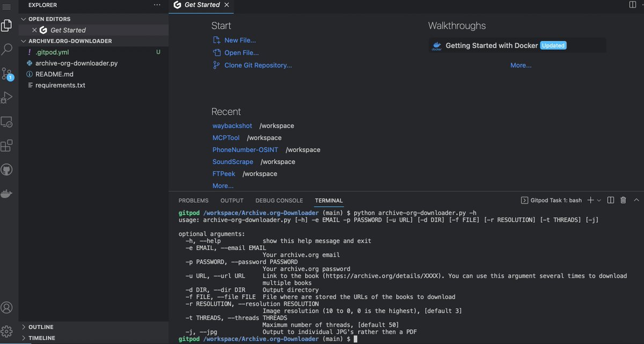This screenshot has height=344, width=644.
Task: Open recent MCPTool workspace
Action: 226,138
